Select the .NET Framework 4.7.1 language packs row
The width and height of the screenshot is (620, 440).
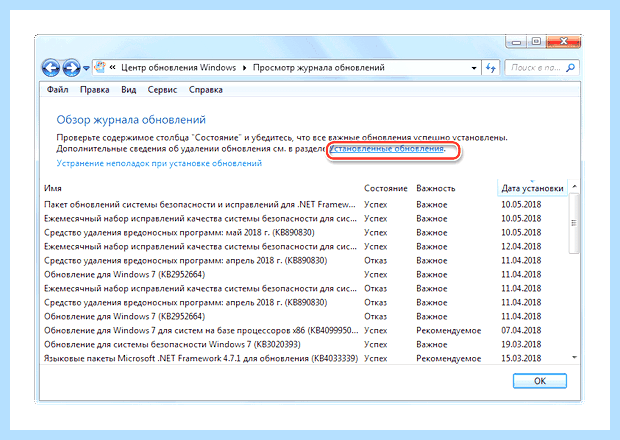coord(304,358)
